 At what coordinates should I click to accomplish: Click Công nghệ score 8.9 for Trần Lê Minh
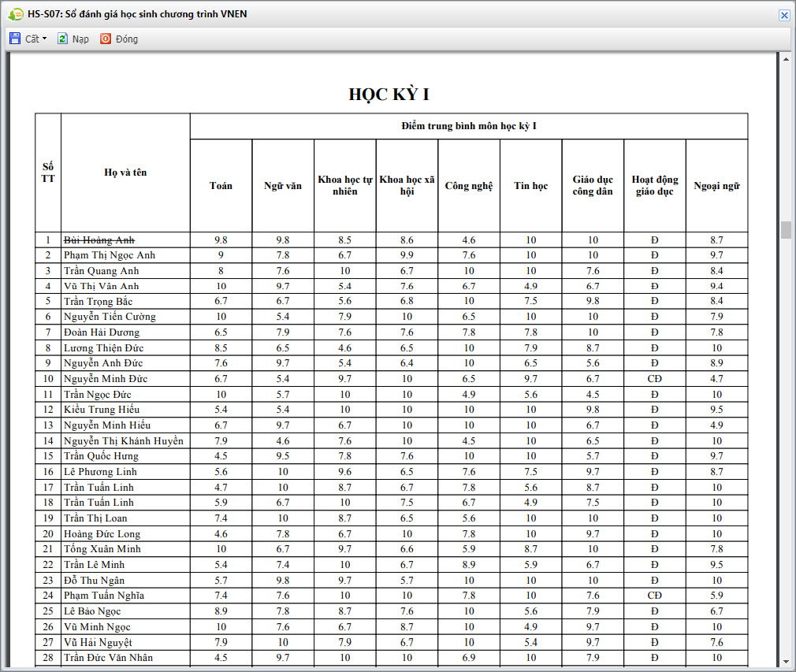tap(469, 565)
